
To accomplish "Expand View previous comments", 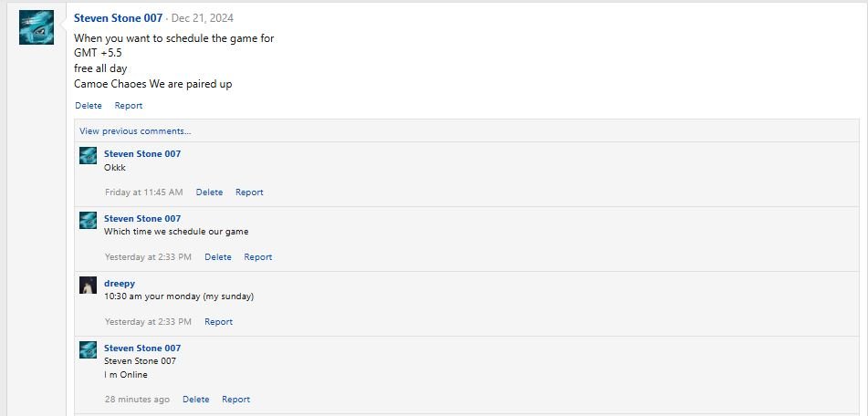I will click(x=135, y=131).
